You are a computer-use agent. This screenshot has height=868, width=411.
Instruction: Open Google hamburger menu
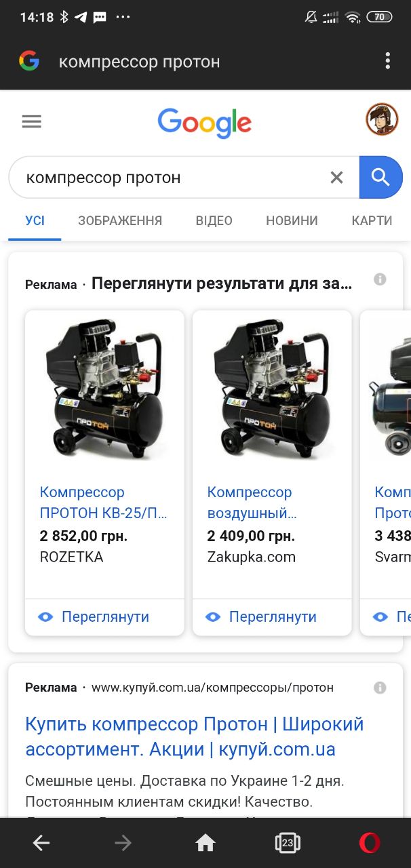(32, 121)
